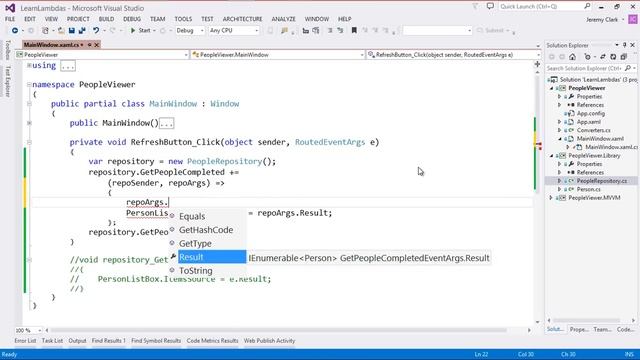This screenshot has width=640, height=360.
Task: Open the Code Metrics Results tab
Action: point(212,341)
